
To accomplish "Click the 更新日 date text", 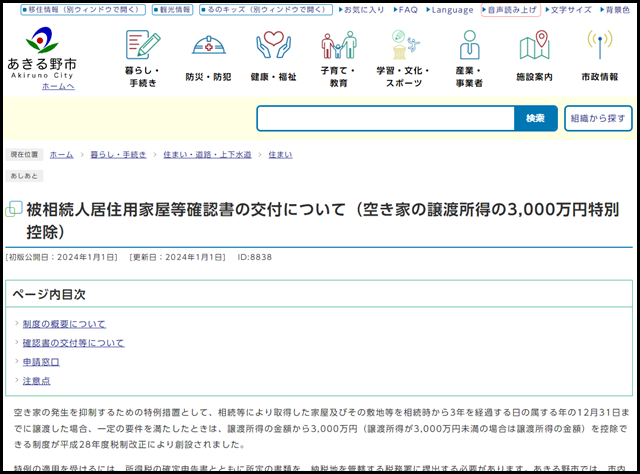I will click(x=177, y=257).
